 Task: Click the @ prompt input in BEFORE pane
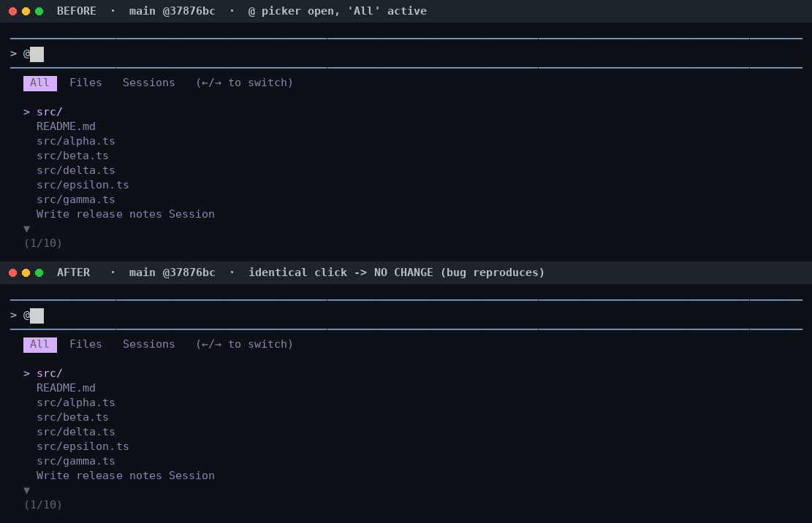coord(406,54)
